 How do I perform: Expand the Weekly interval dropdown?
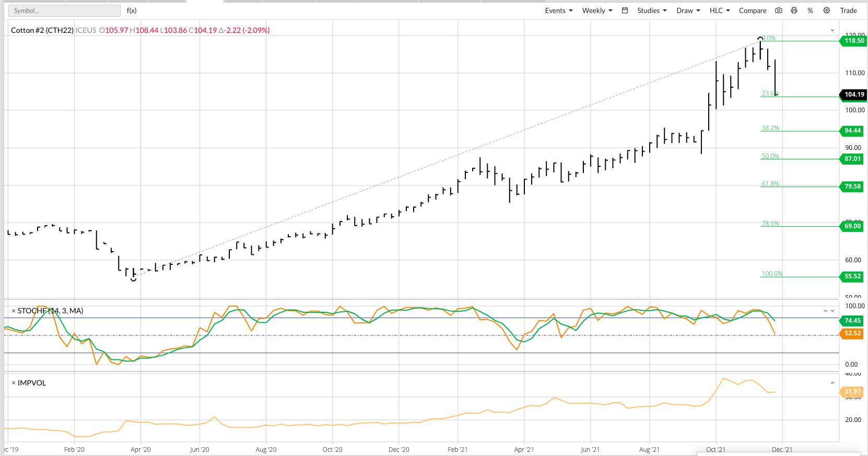coord(597,10)
